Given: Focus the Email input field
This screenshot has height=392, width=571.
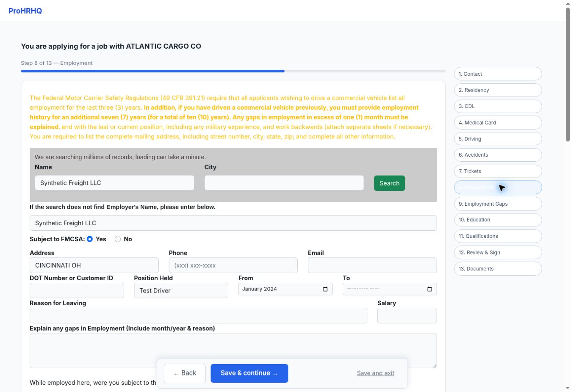Looking at the screenshot, I should tap(372, 265).
